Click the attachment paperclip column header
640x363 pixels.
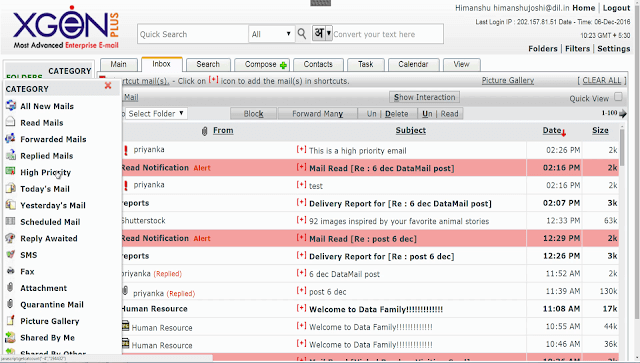tap(204, 131)
